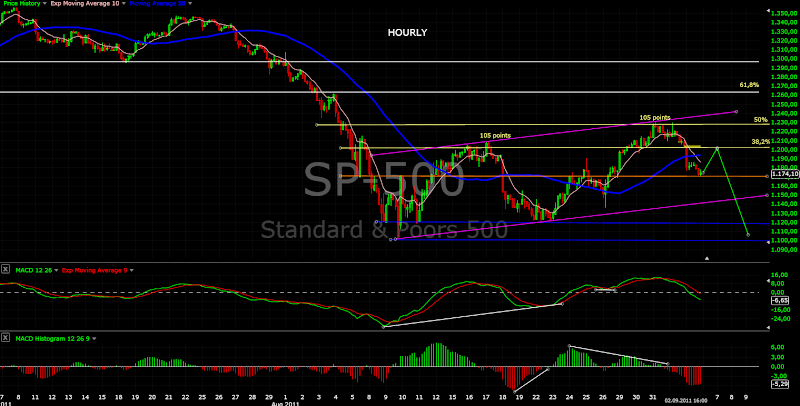Select the 38,2% Fibonacci label
Viewport: 800px width, 406px height.
tap(760, 141)
